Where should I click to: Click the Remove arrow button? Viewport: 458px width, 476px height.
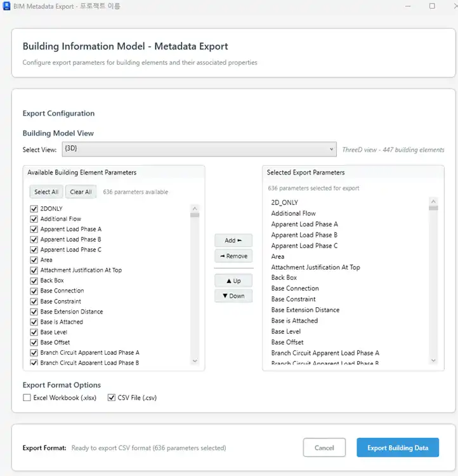coord(233,256)
